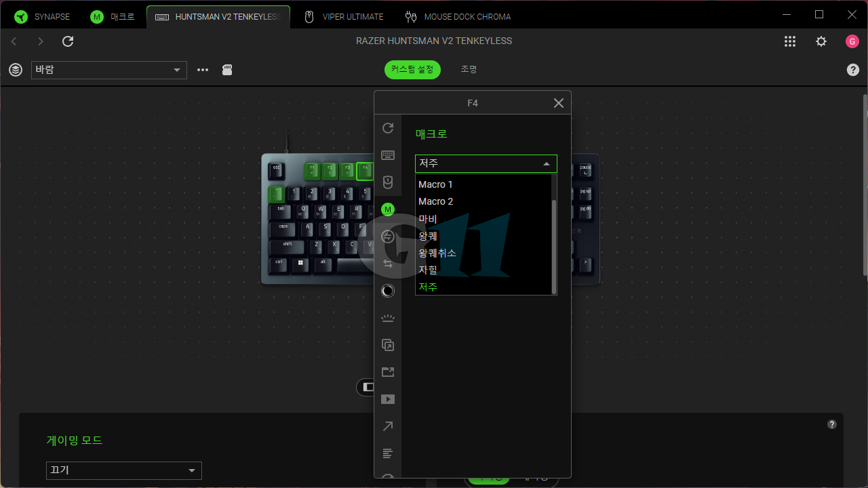Choose 왕퀘 macro from the list
This screenshot has width=868, height=488.
coord(484,236)
